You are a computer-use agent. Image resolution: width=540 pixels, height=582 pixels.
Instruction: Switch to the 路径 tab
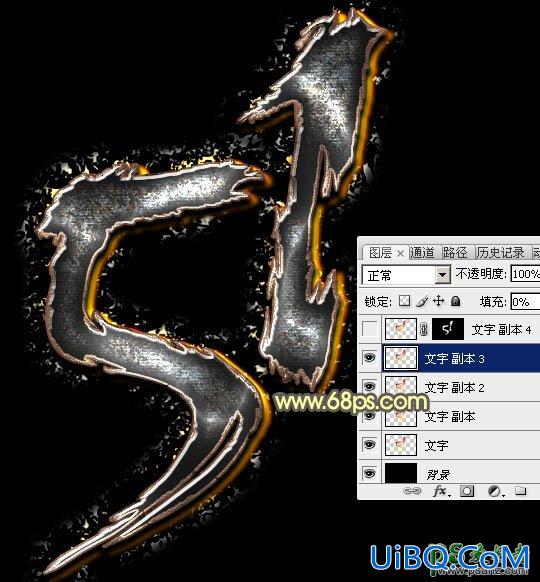(x=455, y=253)
